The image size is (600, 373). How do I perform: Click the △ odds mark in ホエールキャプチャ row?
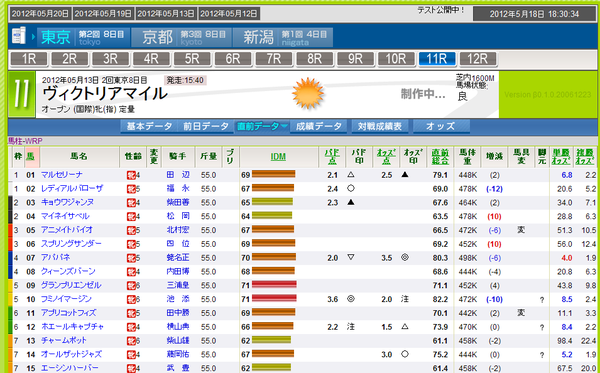pyautogui.click(x=405, y=326)
